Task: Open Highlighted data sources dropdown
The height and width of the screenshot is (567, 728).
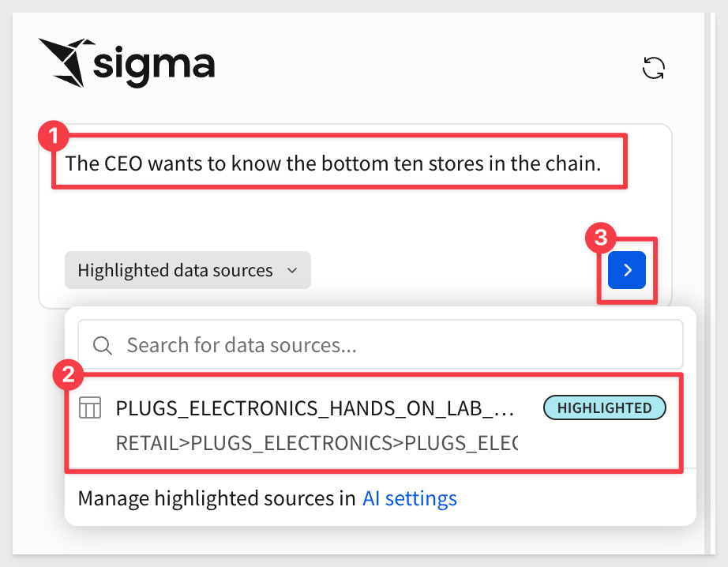Action: click(x=188, y=270)
